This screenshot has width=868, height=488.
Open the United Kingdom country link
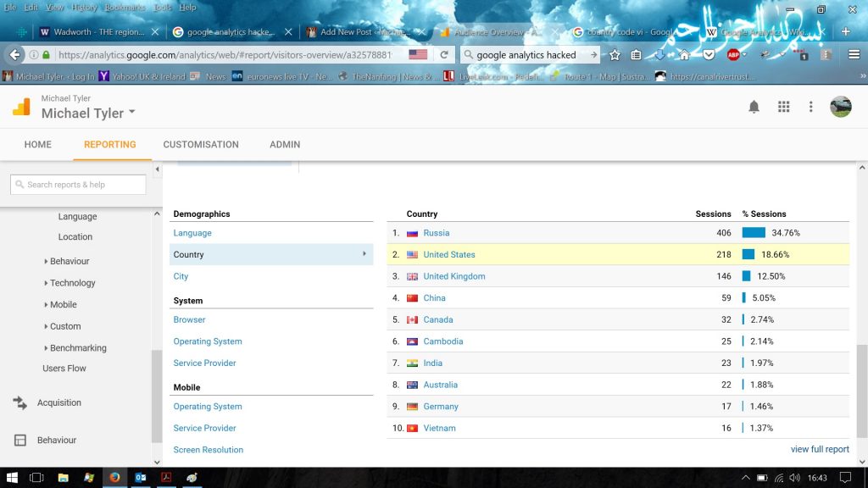(454, 276)
